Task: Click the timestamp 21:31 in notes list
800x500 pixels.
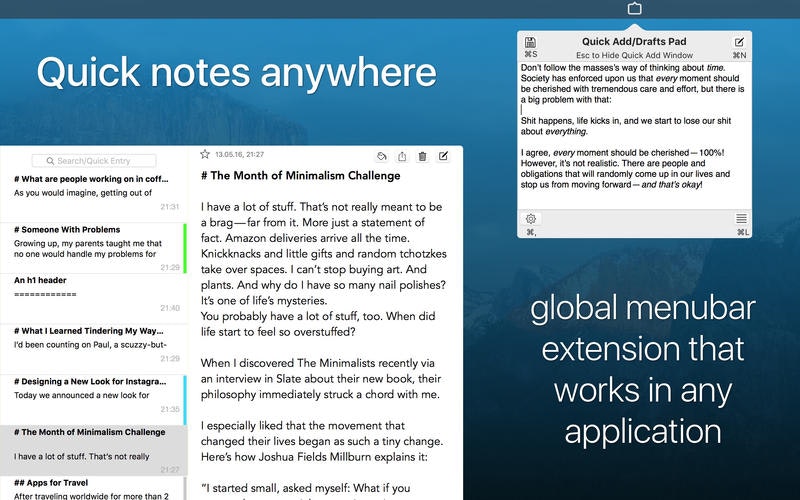Action: click(169, 207)
